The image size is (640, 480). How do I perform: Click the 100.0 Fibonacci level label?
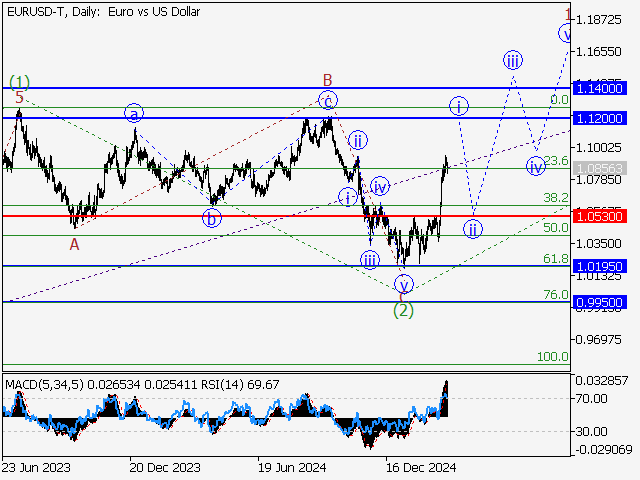tap(553, 357)
